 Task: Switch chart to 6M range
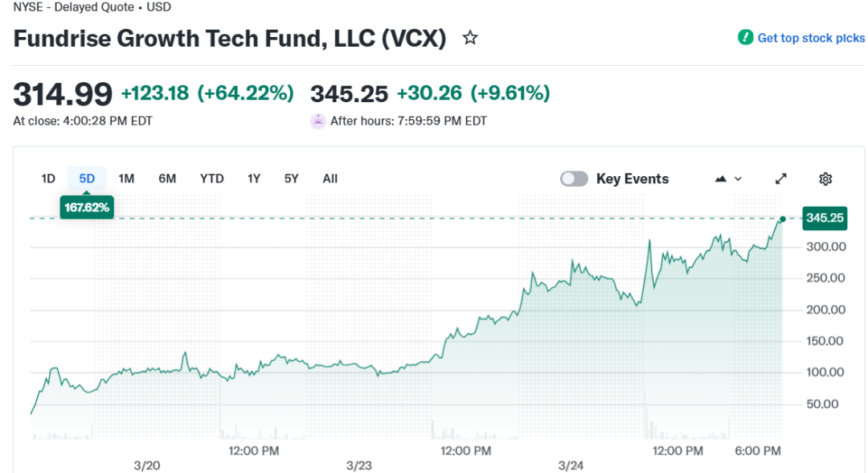(x=167, y=179)
